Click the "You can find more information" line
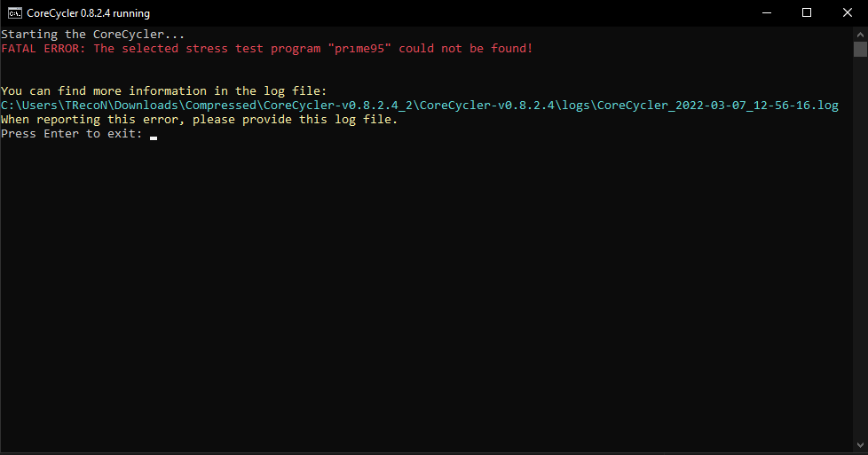This screenshot has width=868, height=455. 164,90
